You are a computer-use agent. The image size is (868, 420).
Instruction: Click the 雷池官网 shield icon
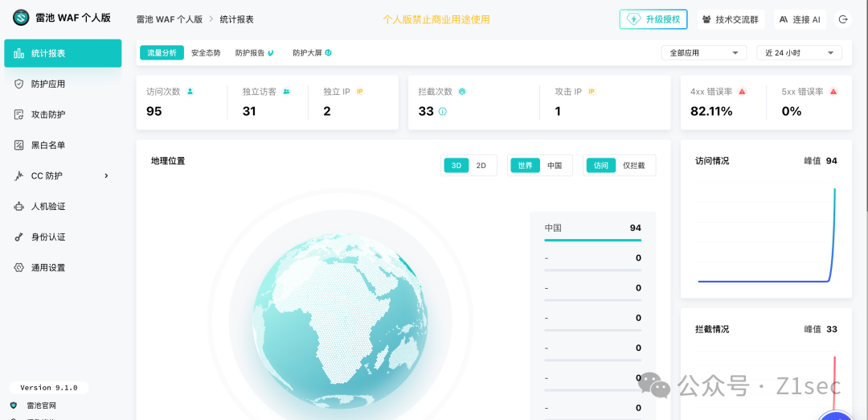click(x=14, y=406)
